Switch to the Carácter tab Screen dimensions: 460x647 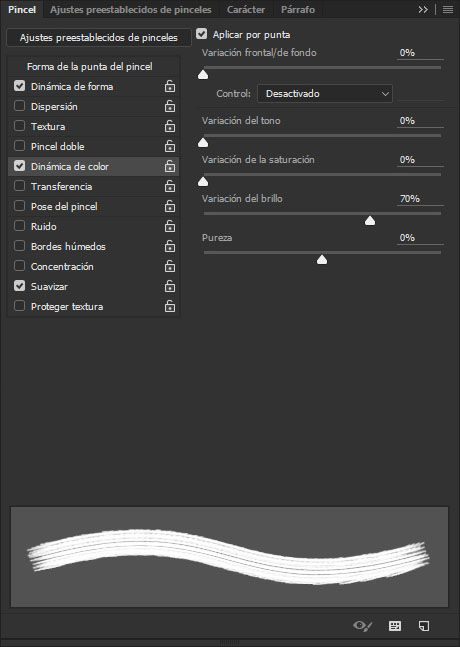point(246,9)
